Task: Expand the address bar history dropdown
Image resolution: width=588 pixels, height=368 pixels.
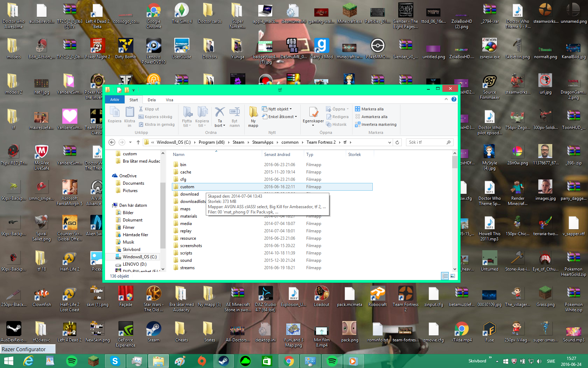Action: (390, 142)
